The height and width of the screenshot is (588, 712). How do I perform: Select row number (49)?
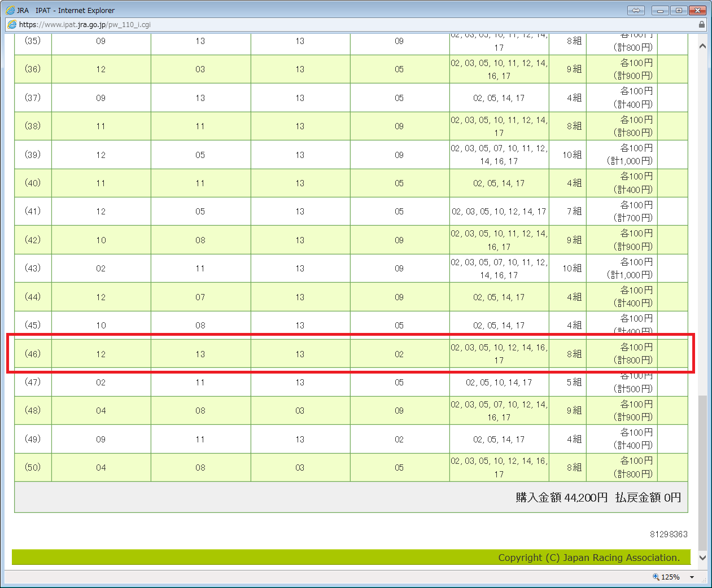click(33, 439)
